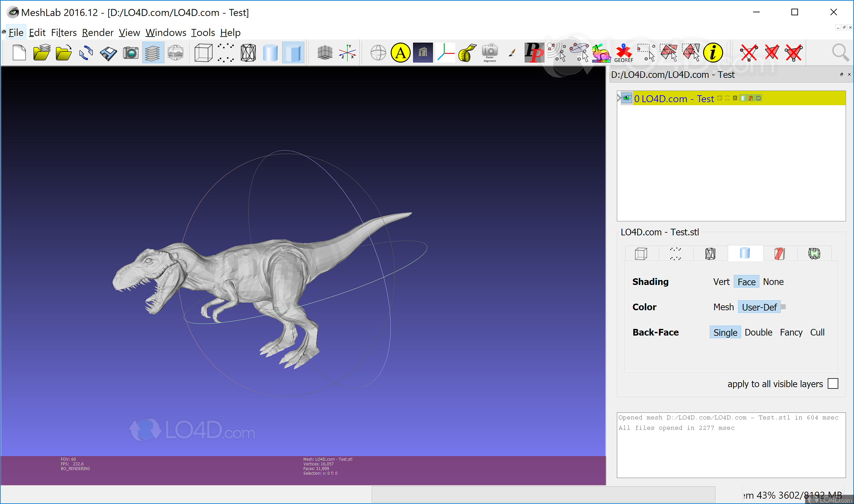This screenshot has height=504, width=854.
Task: Delete selected faces with the red X icon
Action: pos(771,53)
